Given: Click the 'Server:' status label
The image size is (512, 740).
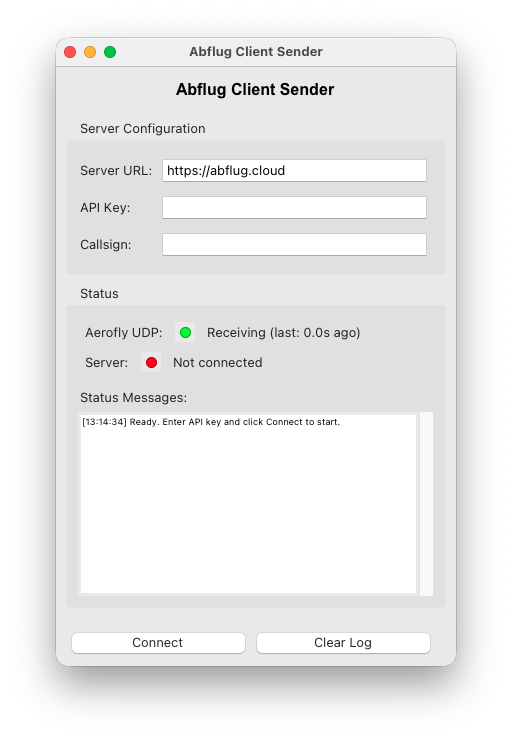Looking at the screenshot, I should [107, 362].
